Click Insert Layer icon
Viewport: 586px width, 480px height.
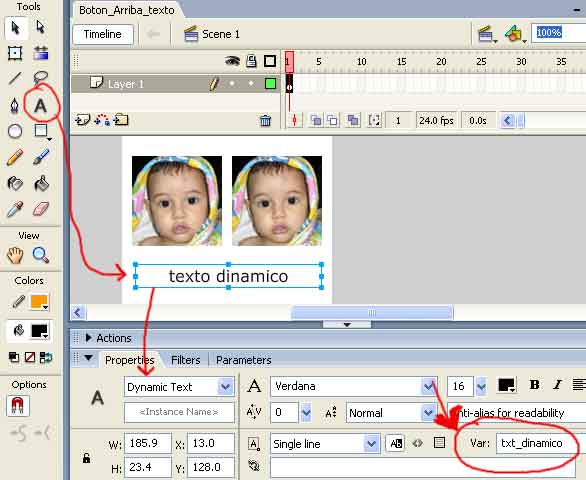pyautogui.click(x=82, y=120)
